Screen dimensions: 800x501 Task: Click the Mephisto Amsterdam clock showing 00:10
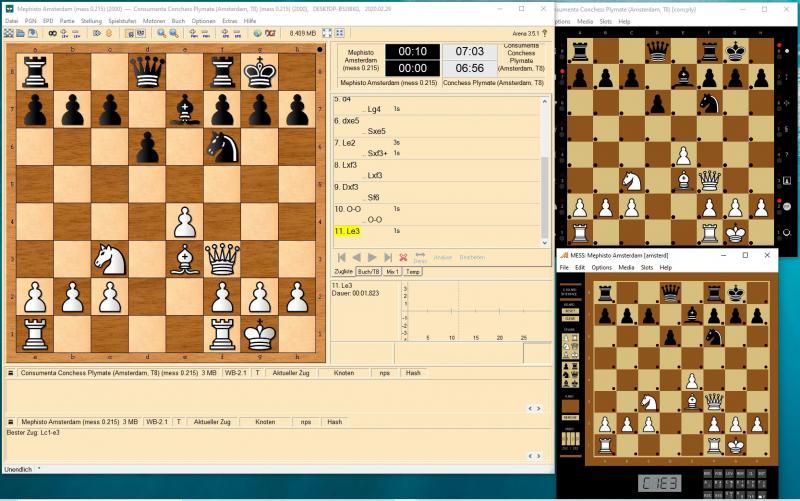tap(413, 51)
